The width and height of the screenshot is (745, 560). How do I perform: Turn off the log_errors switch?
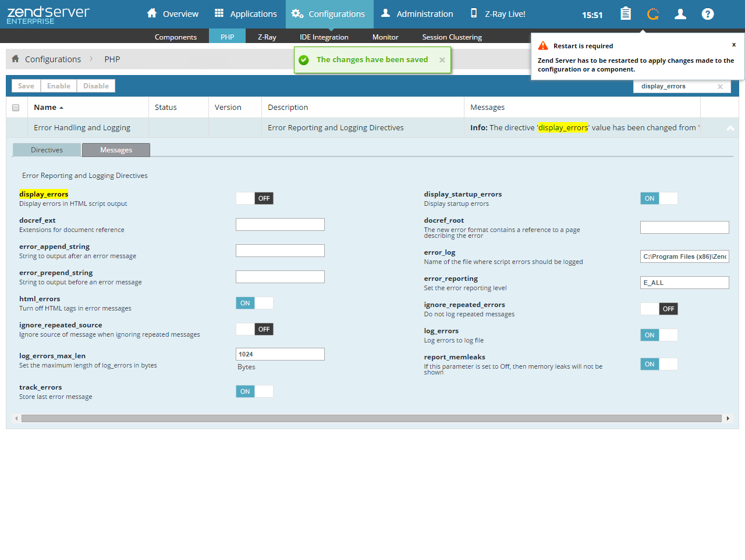[659, 335]
